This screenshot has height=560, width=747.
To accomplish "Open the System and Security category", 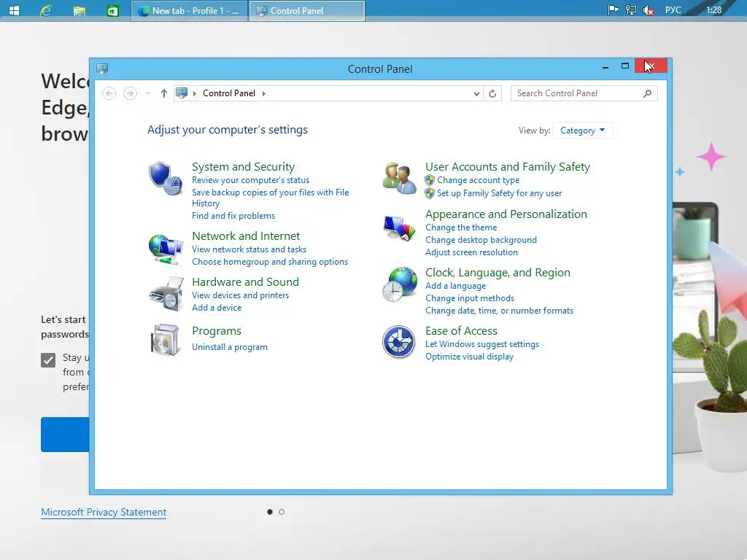I will (x=244, y=167).
